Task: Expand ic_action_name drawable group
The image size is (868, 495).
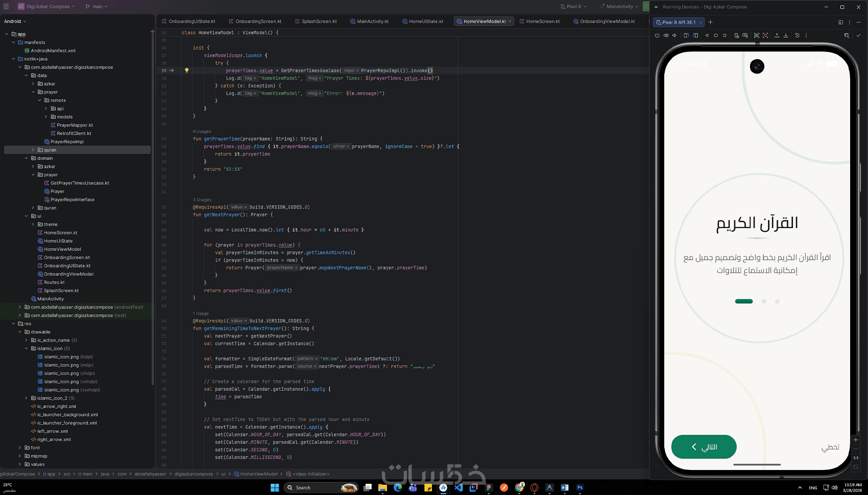Action: click(x=27, y=340)
